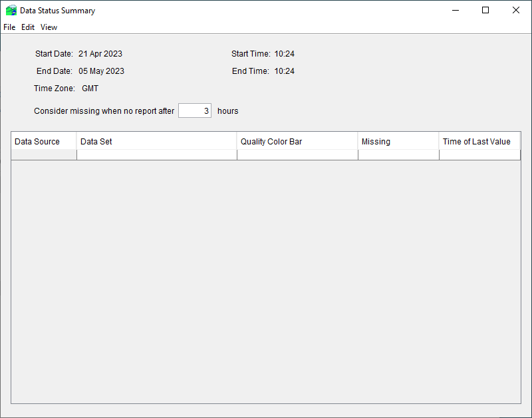Image resolution: width=532 pixels, height=418 pixels.
Task: Open the File menu
Action: click(9, 27)
